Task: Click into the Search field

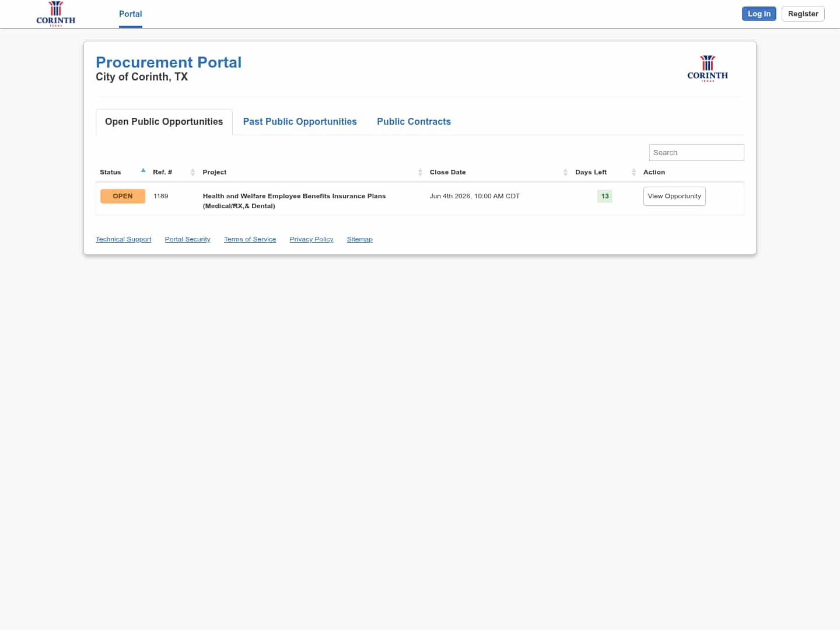Action: point(696,152)
